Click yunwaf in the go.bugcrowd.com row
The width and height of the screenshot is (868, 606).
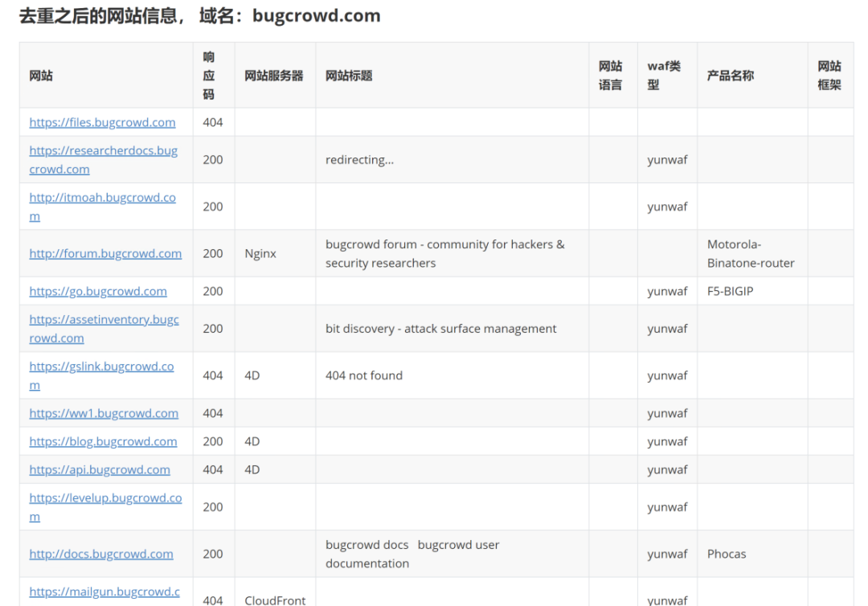[x=668, y=291]
